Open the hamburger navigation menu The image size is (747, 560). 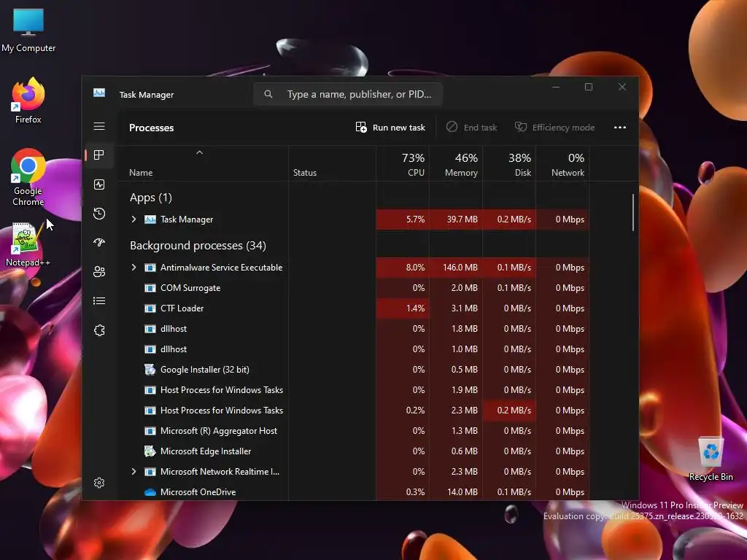click(x=99, y=126)
